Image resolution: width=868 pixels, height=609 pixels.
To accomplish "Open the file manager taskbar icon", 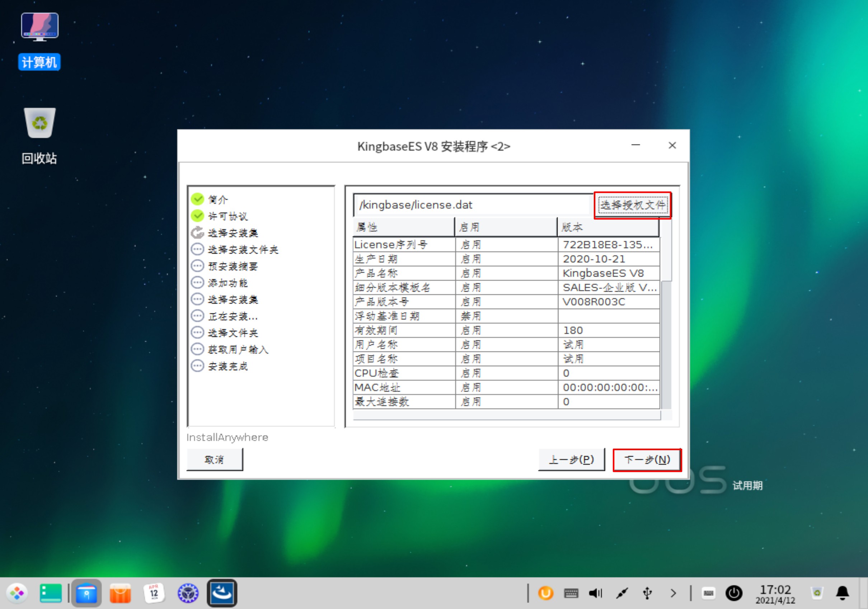I will (x=86, y=593).
